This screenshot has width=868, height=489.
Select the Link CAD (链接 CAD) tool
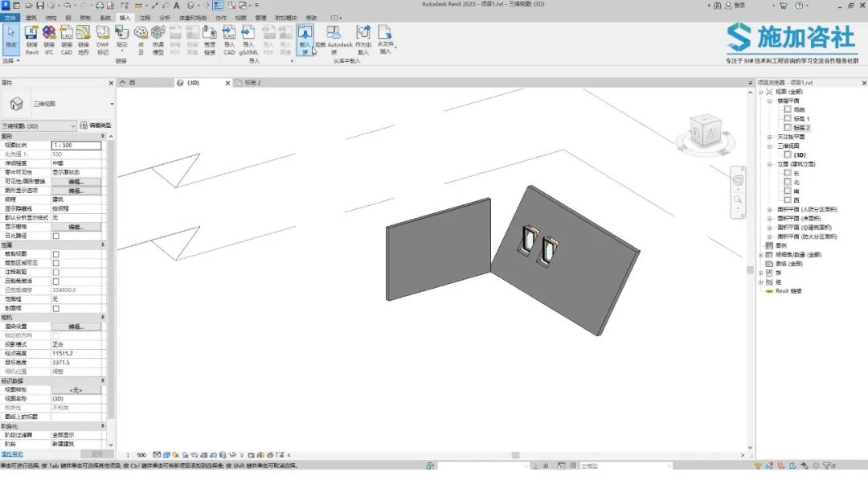(67, 40)
